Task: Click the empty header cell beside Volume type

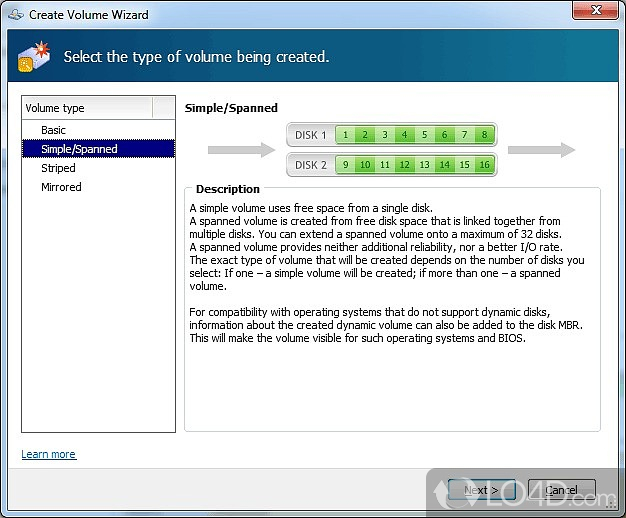Action: (x=164, y=108)
